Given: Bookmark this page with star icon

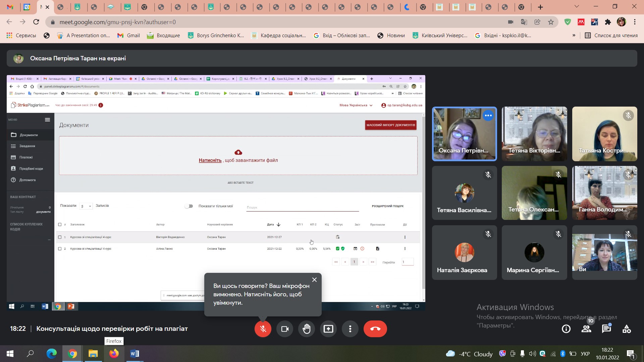Looking at the screenshot, I should coord(551,22).
